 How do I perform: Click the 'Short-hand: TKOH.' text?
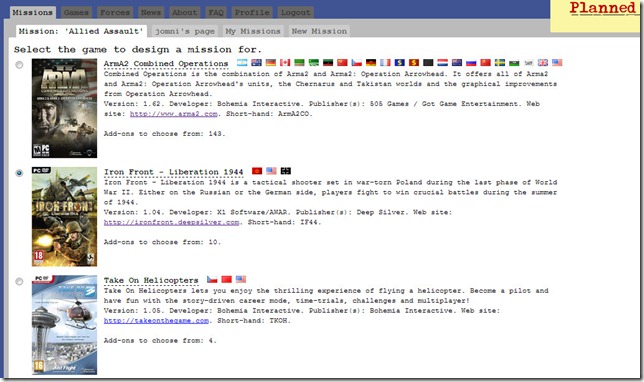click(x=254, y=321)
